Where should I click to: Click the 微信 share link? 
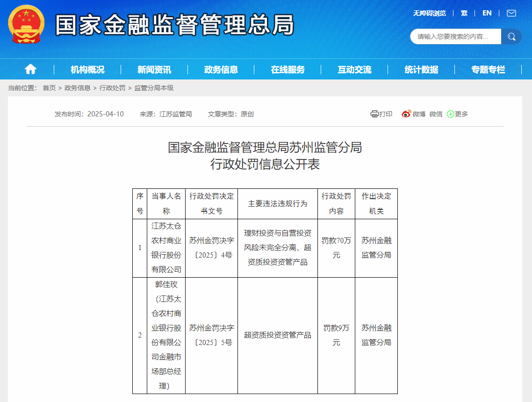(436, 114)
